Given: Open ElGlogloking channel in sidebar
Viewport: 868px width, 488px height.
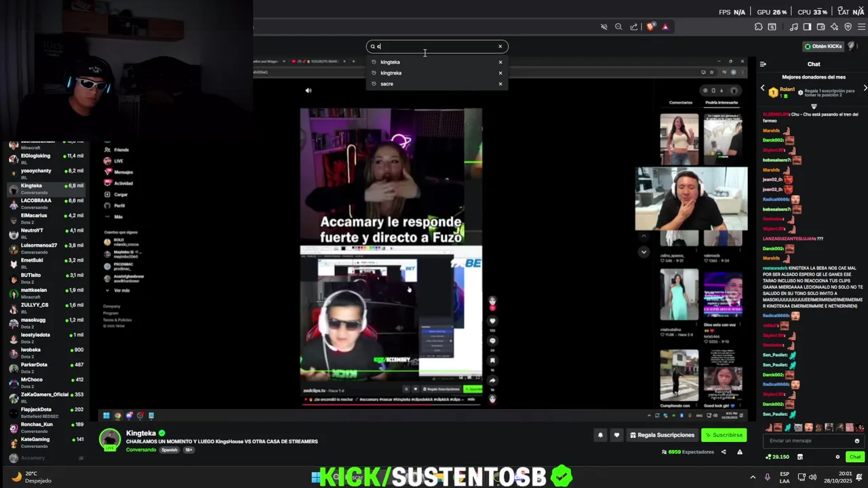Looking at the screenshot, I should [x=46, y=159].
